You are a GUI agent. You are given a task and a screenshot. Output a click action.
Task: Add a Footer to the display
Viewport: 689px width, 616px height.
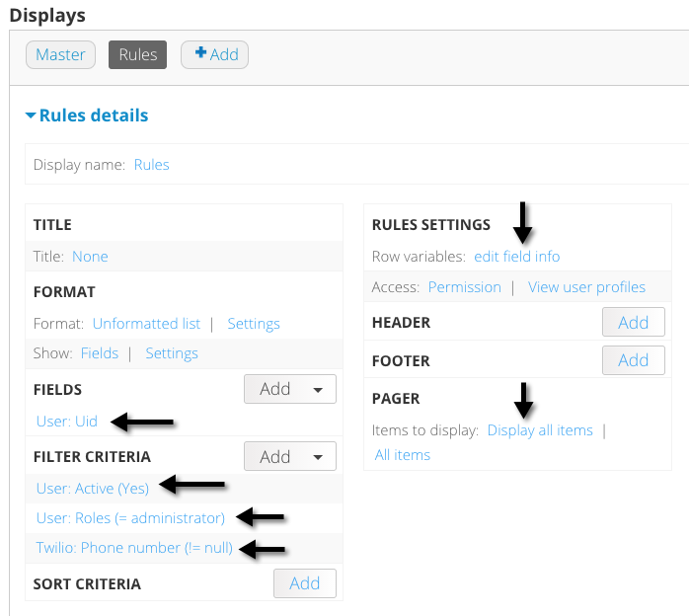[x=633, y=360]
